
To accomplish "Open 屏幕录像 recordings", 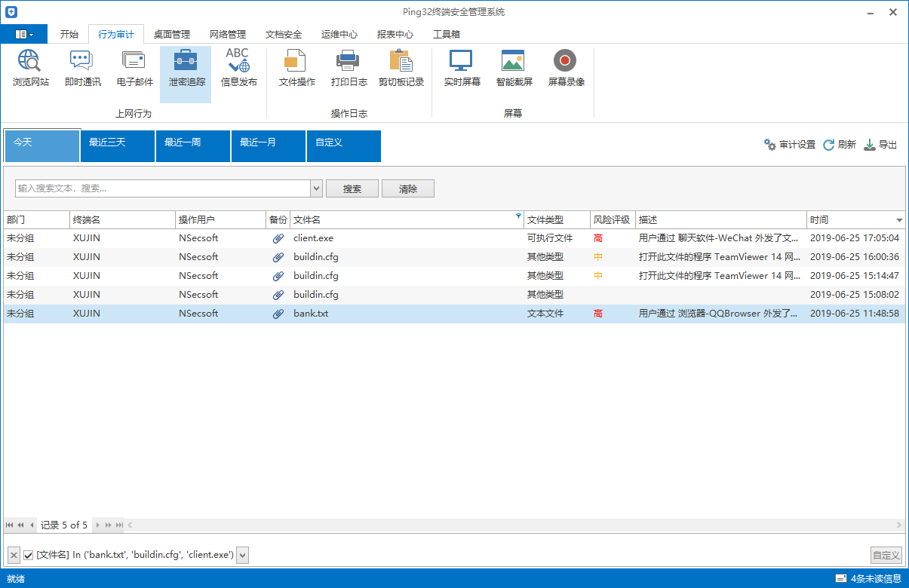I will [x=566, y=69].
